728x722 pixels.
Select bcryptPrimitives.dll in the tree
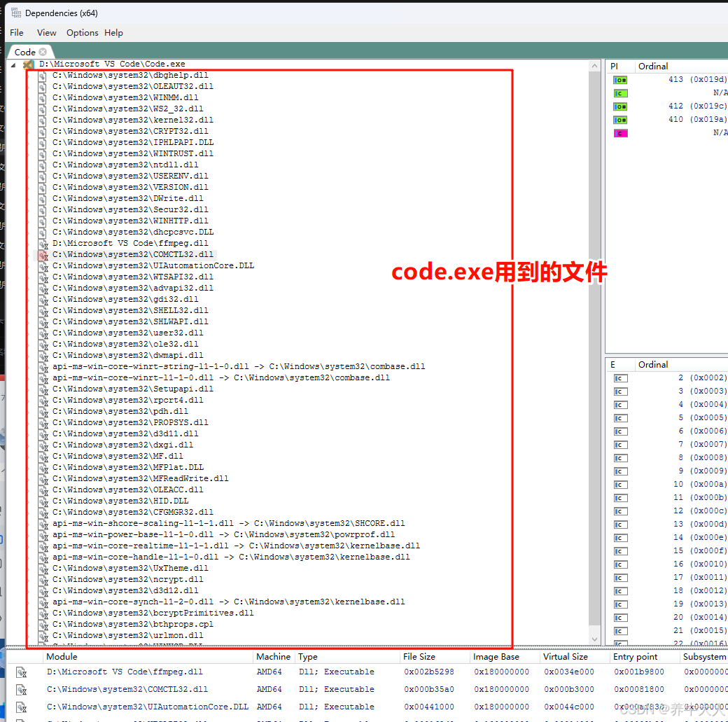point(153,613)
